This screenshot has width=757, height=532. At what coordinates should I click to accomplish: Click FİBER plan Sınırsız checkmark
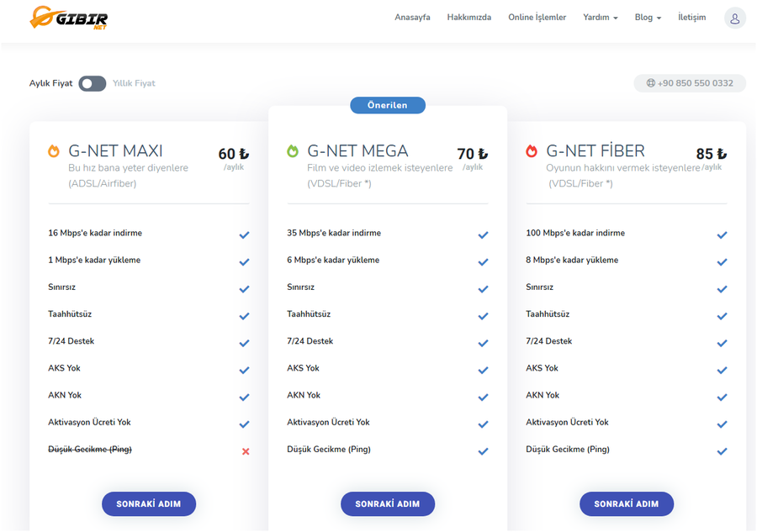click(723, 289)
